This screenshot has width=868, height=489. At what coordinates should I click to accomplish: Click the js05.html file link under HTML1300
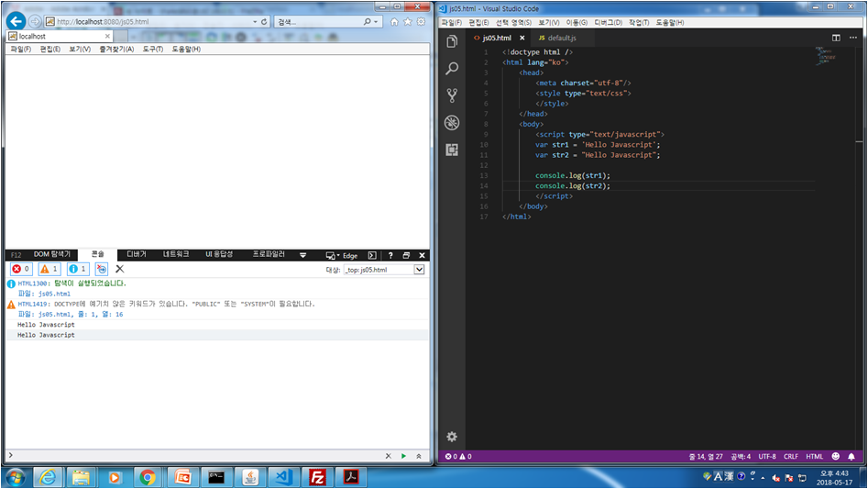[x=54, y=295]
